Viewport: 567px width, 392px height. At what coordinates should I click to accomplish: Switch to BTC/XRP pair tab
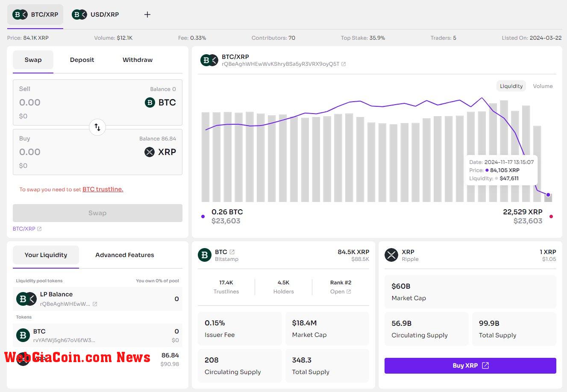point(35,15)
